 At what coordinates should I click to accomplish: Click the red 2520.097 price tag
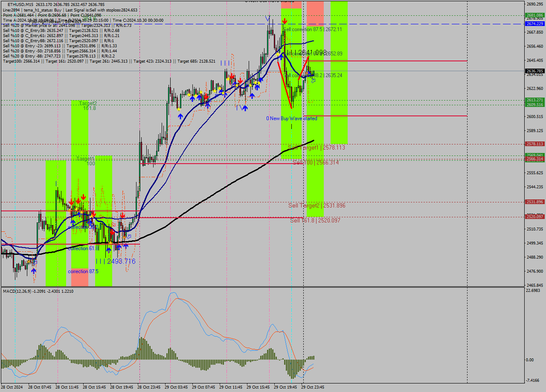click(534, 217)
